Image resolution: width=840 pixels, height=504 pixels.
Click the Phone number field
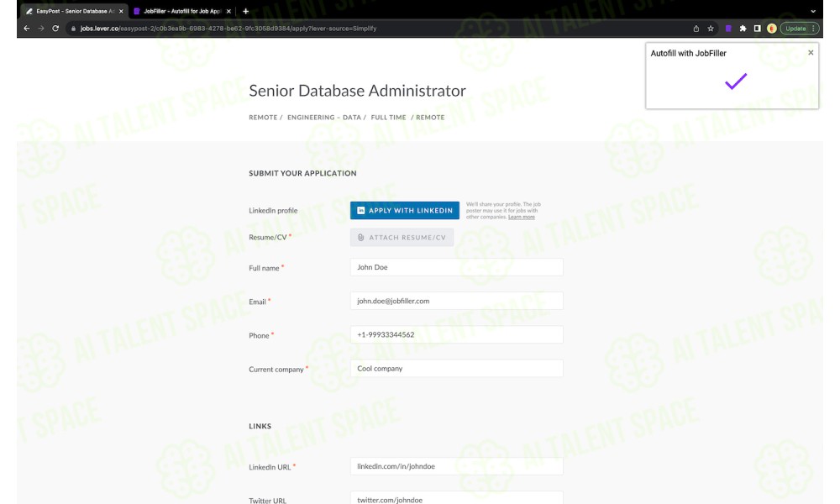pyautogui.click(x=456, y=335)
